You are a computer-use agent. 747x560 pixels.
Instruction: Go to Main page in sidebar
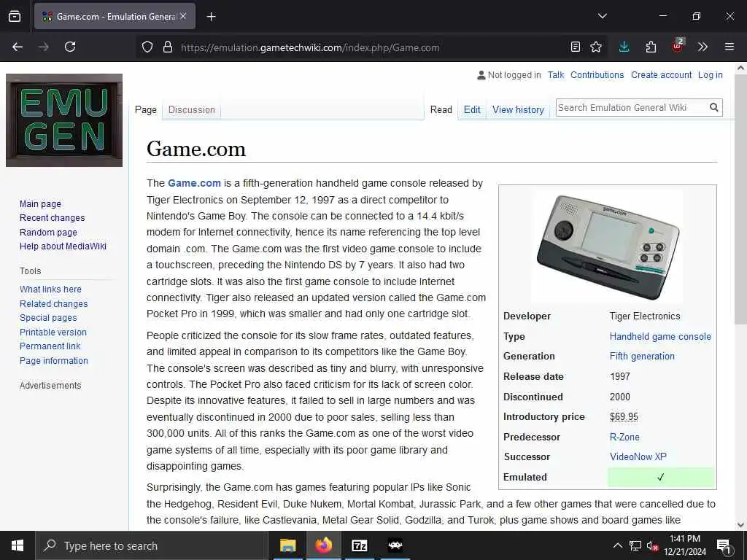[41, 204]
